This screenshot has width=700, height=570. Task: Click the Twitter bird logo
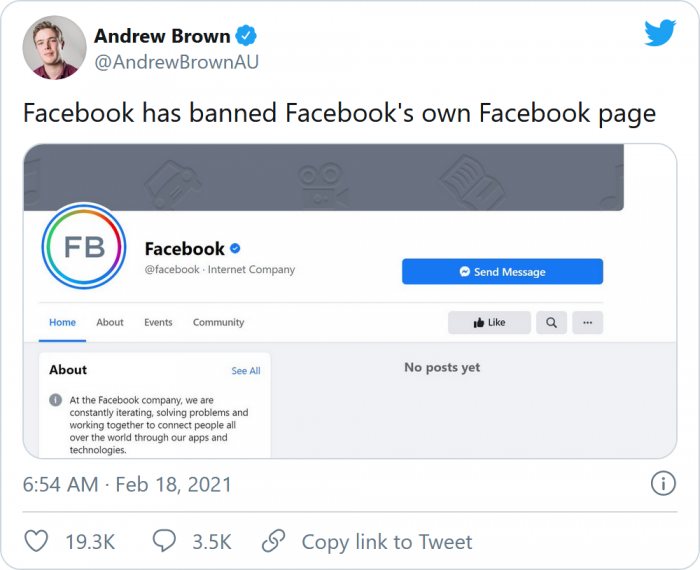(x=660, y=33)
